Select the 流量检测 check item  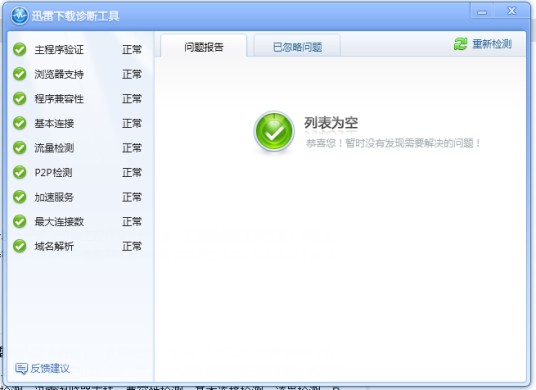point(54,148)
